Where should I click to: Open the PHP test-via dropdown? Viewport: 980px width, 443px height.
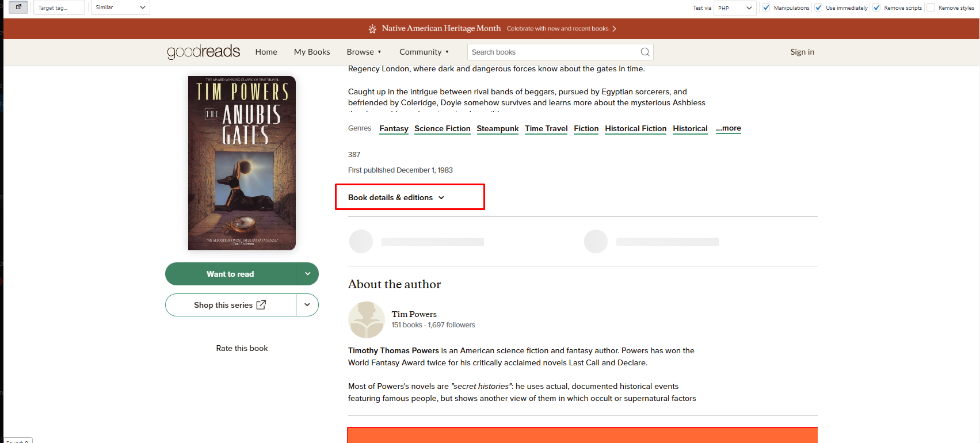click(x=735, y=8)
